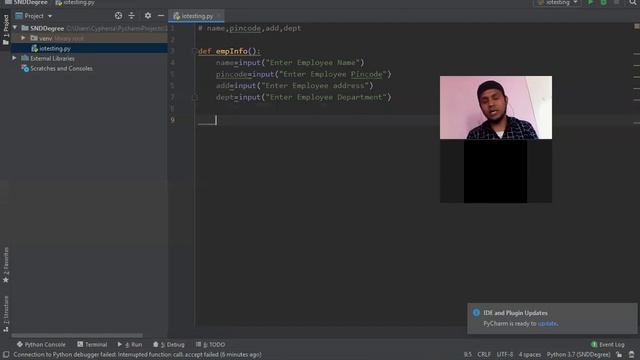
Task: Open the Favorites side tab
Action: click(x=6, y=265)
